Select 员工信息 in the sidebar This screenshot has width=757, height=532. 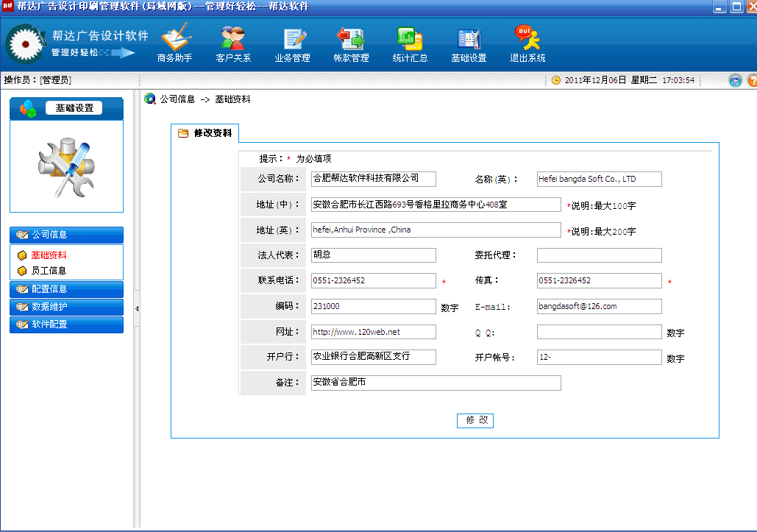49,271
